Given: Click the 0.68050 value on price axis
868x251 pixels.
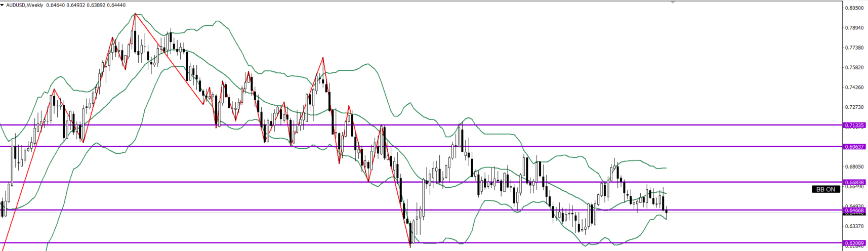Looking at the screenshot, I should (x=854, y=166).
